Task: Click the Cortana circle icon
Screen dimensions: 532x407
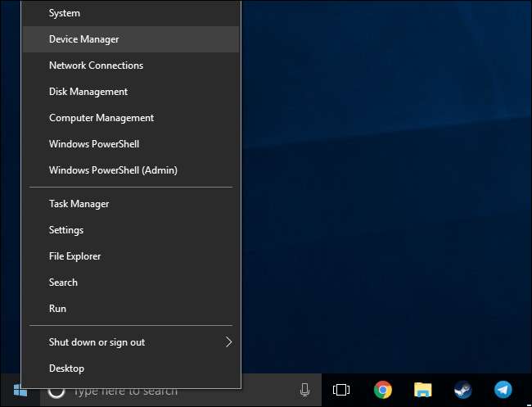Action: [x=56, y=391]
